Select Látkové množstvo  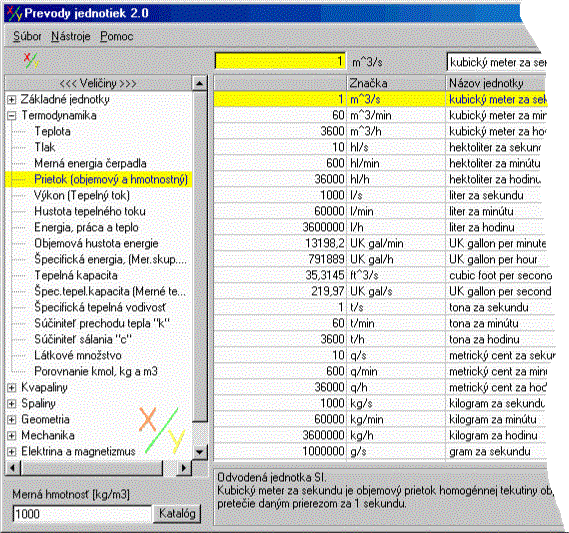(78, 355)
